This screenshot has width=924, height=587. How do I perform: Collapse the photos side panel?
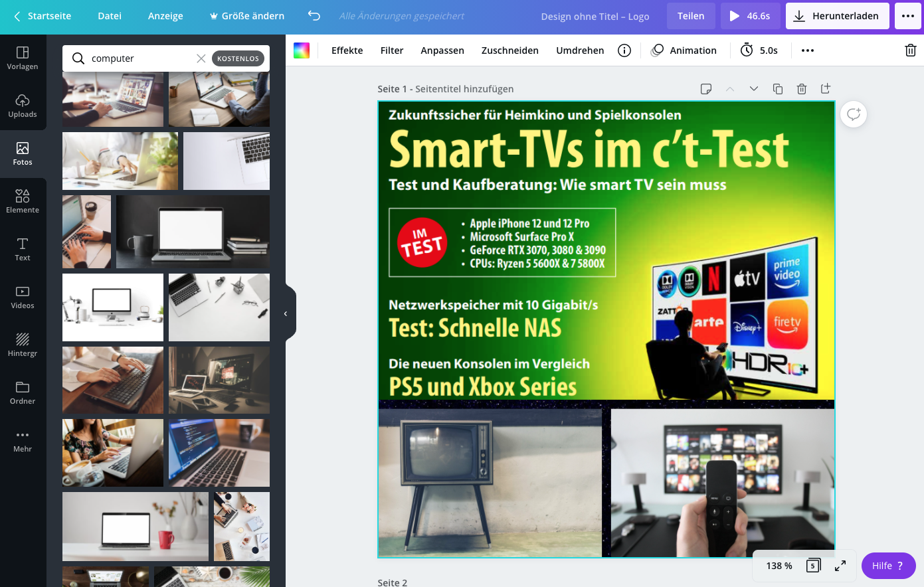[x=286, y=313]
